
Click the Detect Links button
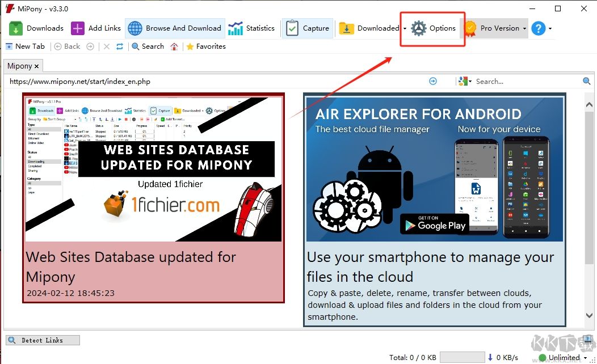pyautogui.click(x=43, y=340)
